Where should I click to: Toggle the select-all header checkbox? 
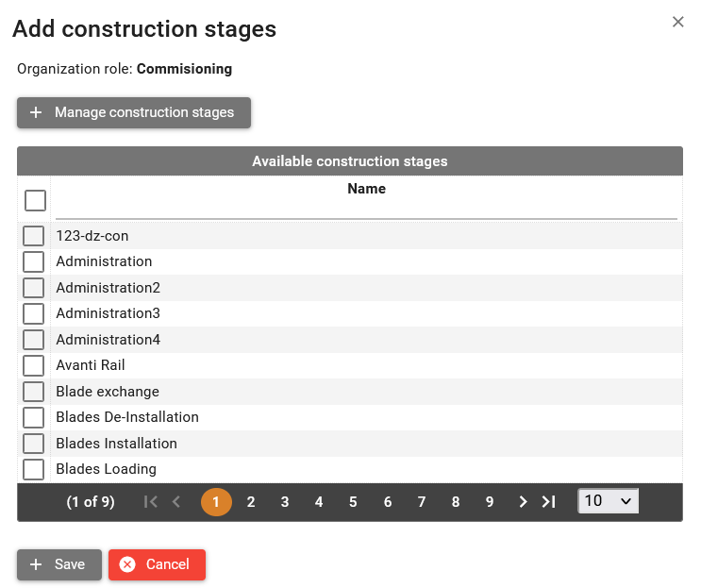click(35, 200)
